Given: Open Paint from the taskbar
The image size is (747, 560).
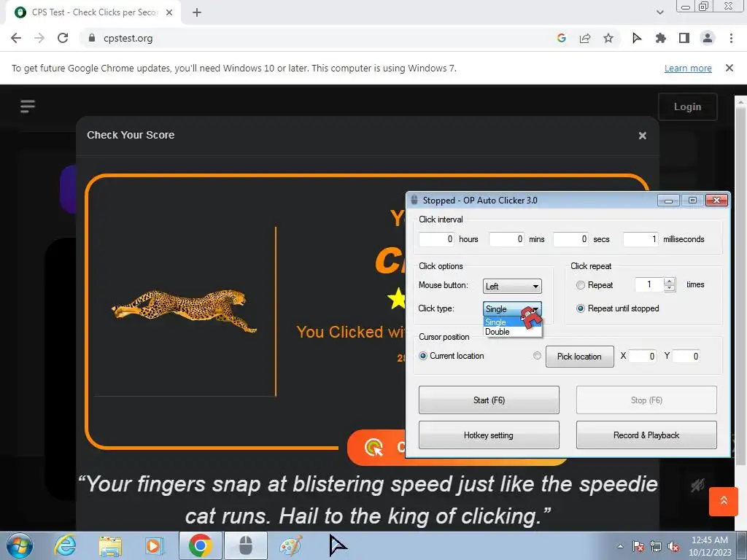Looking at the screenshot, I should (x=291, y=546).
